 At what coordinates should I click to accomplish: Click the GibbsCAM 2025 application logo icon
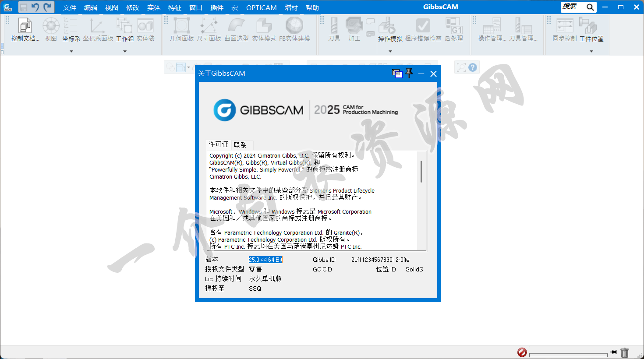pos(8,7)
